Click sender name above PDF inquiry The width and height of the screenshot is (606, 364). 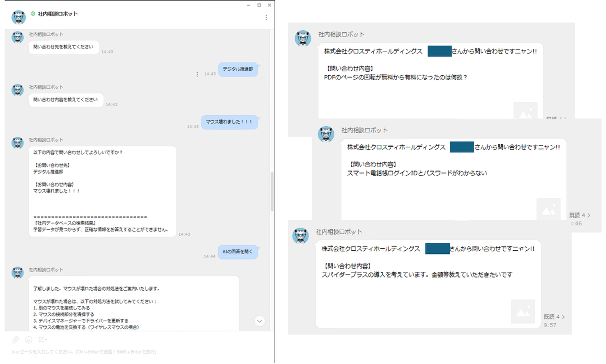click(341, 35)
